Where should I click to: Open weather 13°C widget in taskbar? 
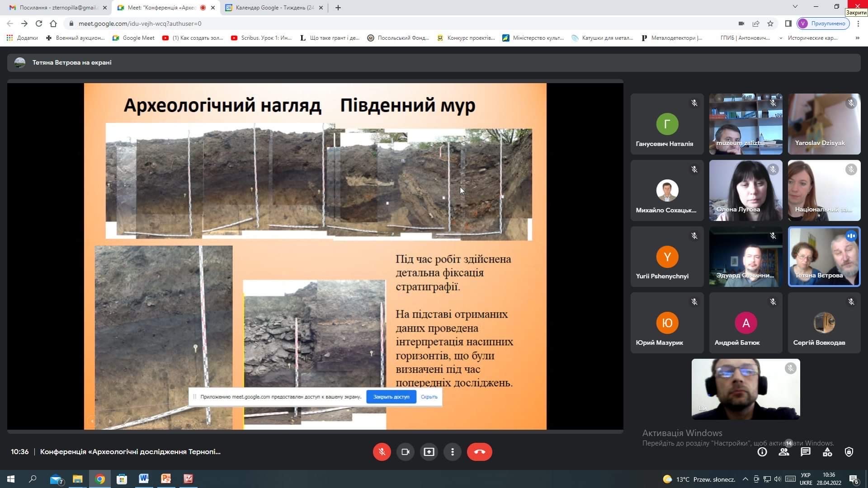click(x=699, y=479)
